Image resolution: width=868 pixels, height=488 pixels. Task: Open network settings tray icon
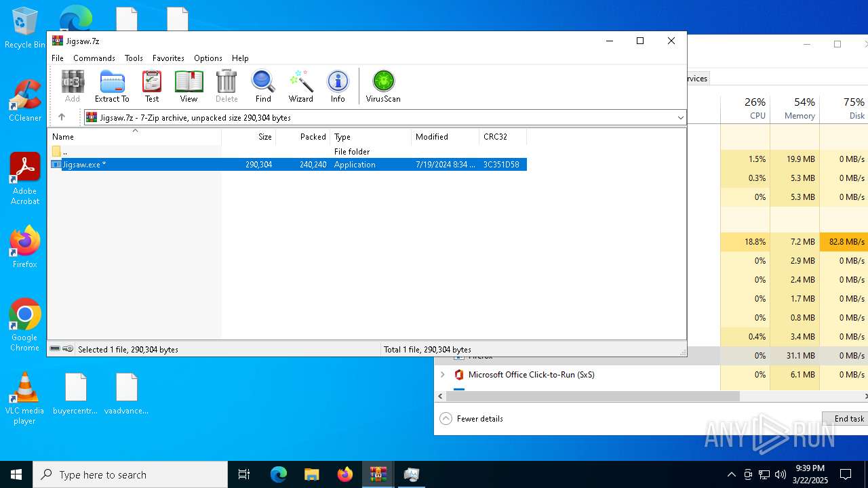(x=764, y=474)
